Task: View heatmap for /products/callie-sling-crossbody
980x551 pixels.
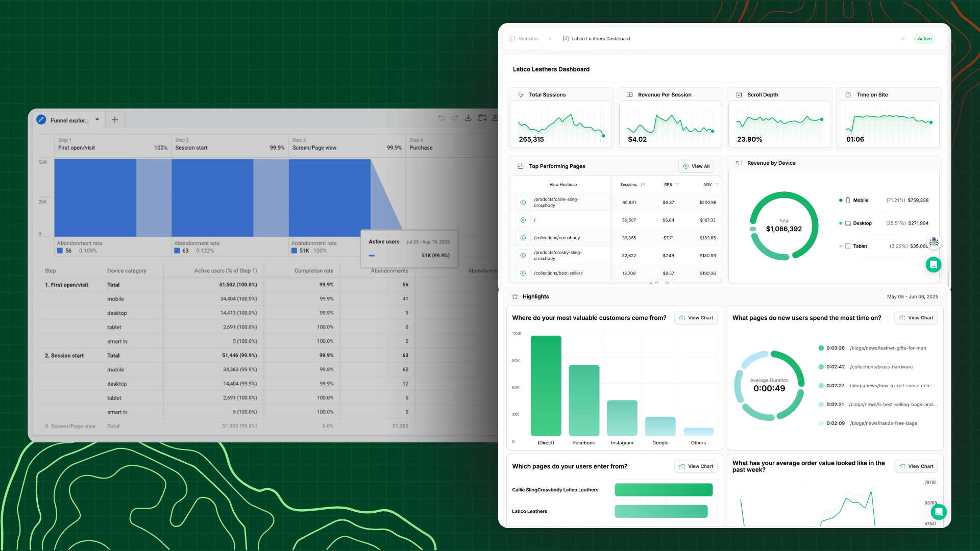Action: point(523,203)
